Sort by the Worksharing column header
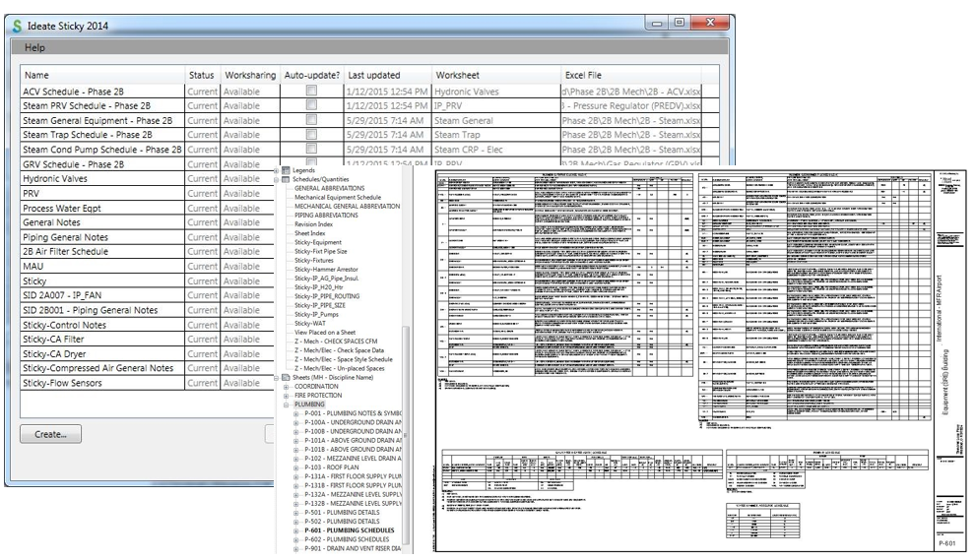The height and width of the screenshot is (560, 975). 250,75
